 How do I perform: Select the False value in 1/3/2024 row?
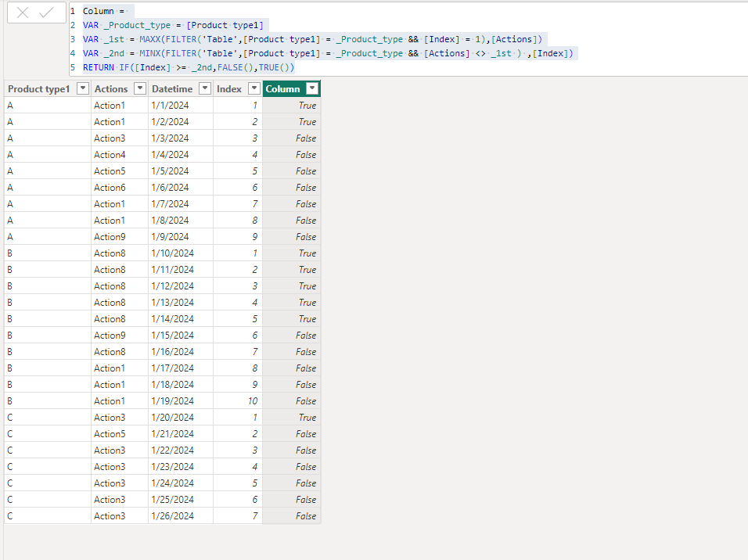pyautogui.click(x=292, y=138)
